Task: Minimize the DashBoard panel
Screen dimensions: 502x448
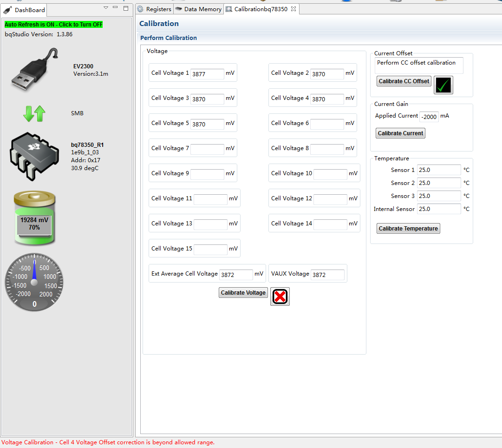Action: (115, 7)
